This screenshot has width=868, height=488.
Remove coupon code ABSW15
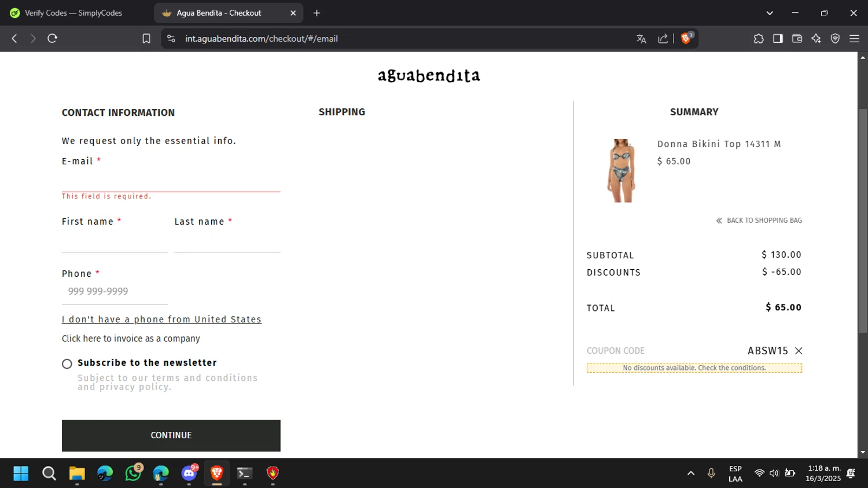coord(799,351)
